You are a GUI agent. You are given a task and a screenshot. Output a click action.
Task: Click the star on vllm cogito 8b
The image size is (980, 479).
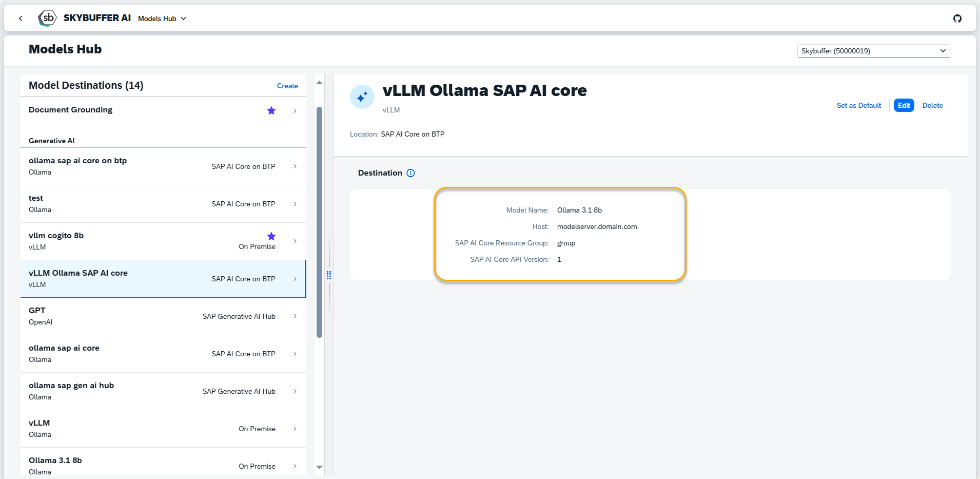tap(271, 236)
